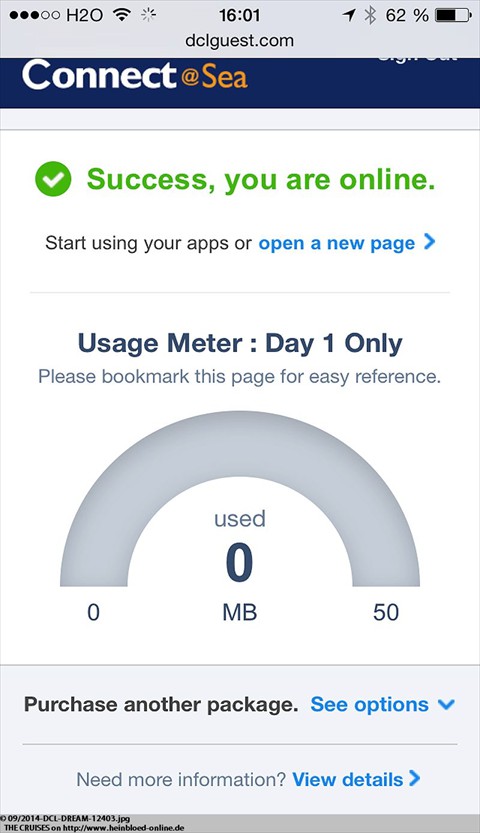Tap the green success checkmark icon
Screen dimensions: 480x833
[x=53, y=179]
